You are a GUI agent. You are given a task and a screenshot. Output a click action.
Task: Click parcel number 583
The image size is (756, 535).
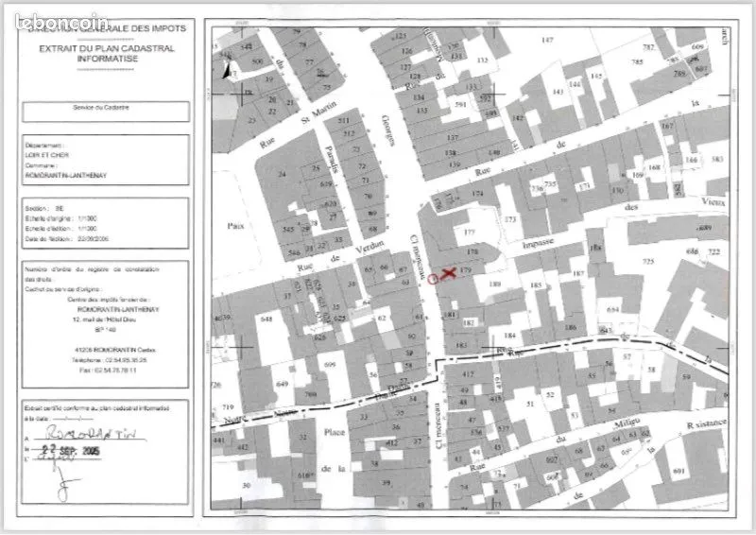tap(717, 159)
